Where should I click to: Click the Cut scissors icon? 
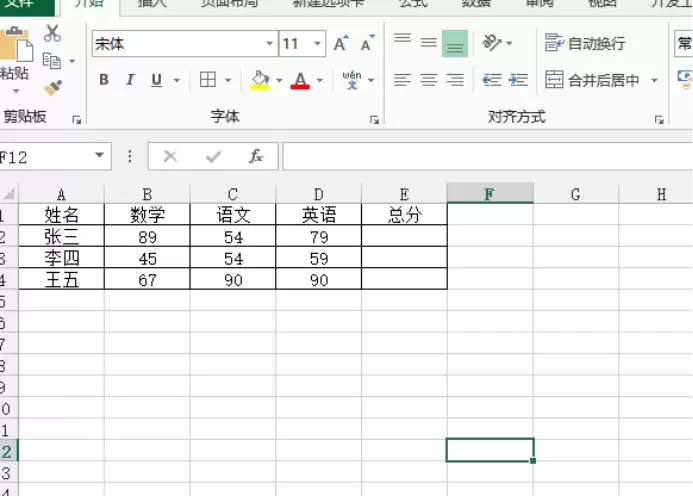point(52,35)
